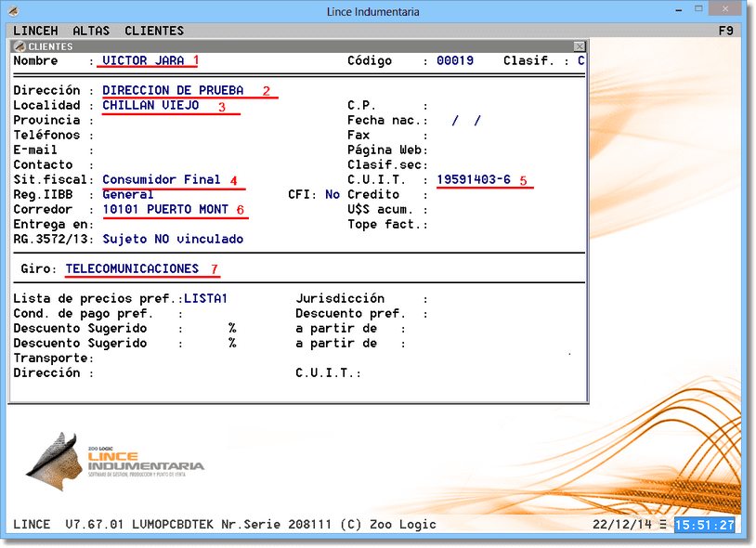Screen dimensions: 756x548
Task: Click the CLIENTES window icon
Action: pos(20,46)
